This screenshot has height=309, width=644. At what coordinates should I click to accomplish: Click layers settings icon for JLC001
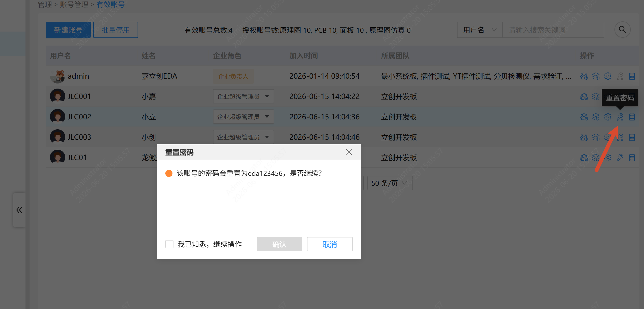click(x=596, y=96)
